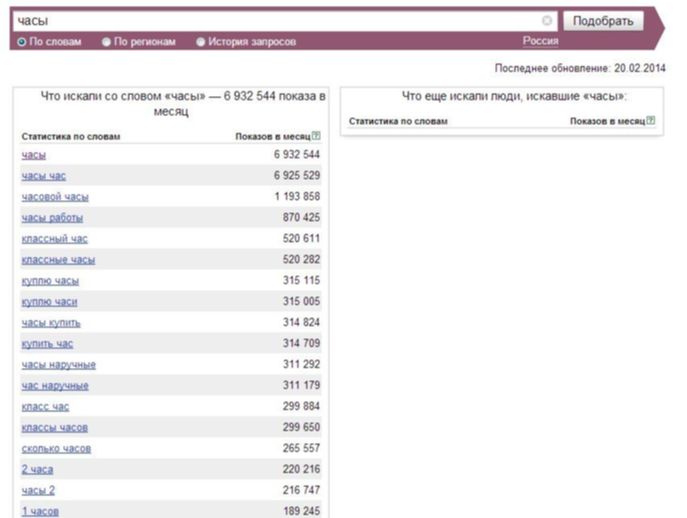Open the 'часы наручные' keyword link
This screenshot has height=518, width=687.
[x=58, y=365]
